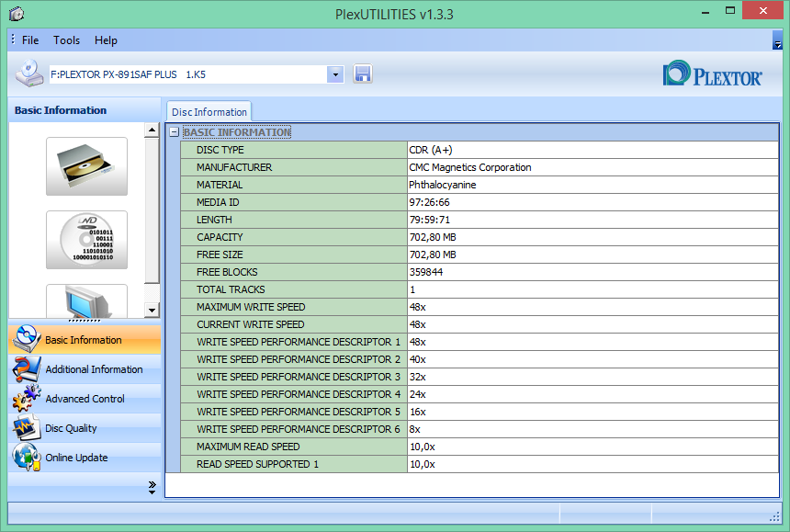Click the Disc Quality graph icon
Viewport: 790px width, 532px height.
tap(27, 428)
